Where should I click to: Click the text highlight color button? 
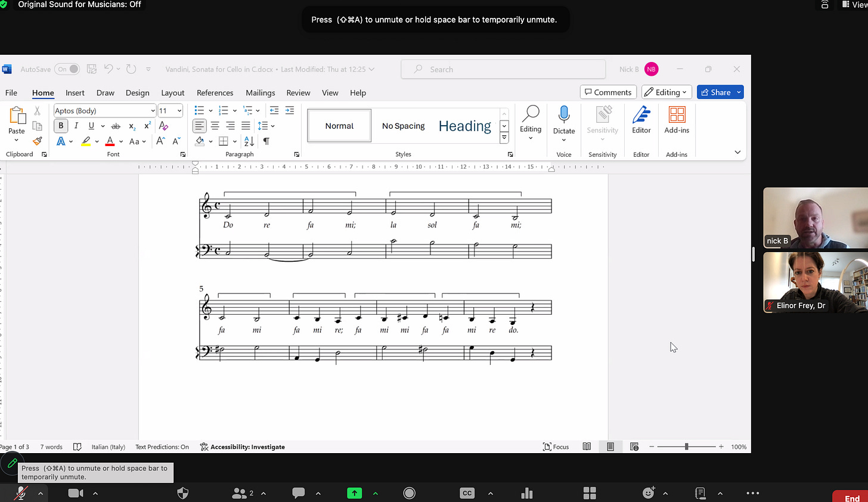[x=86, y=141]
